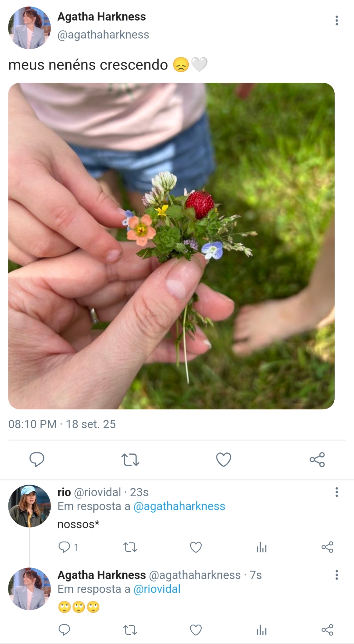This screenshot has height=644, width=354.
Task: Open more options on rio's reply
Action: click(337, 492)
